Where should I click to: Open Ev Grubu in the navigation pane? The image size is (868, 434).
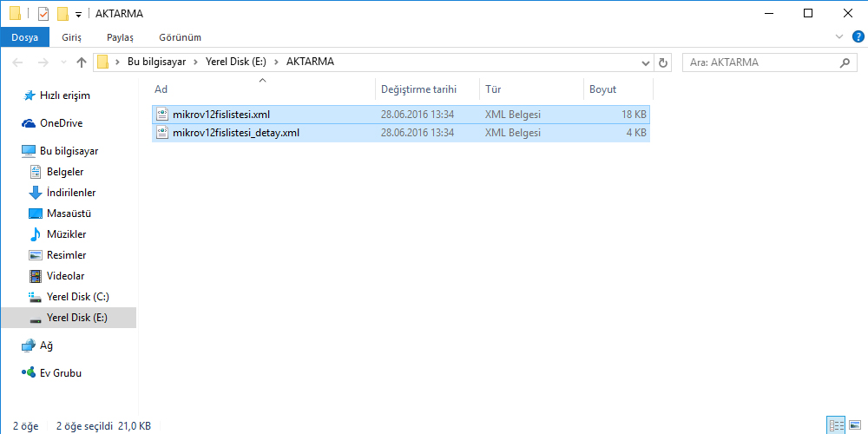pyautogui.click(x=61, y=372)
